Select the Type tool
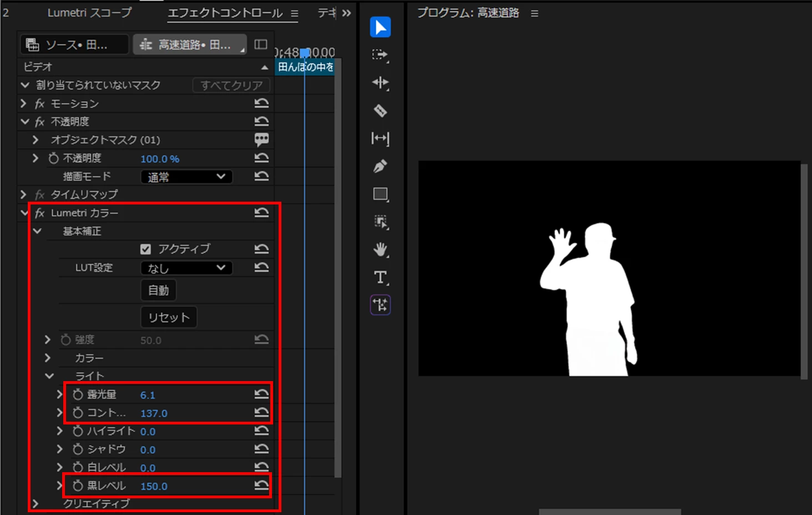 pyautogui.click(x=380, y=277)
